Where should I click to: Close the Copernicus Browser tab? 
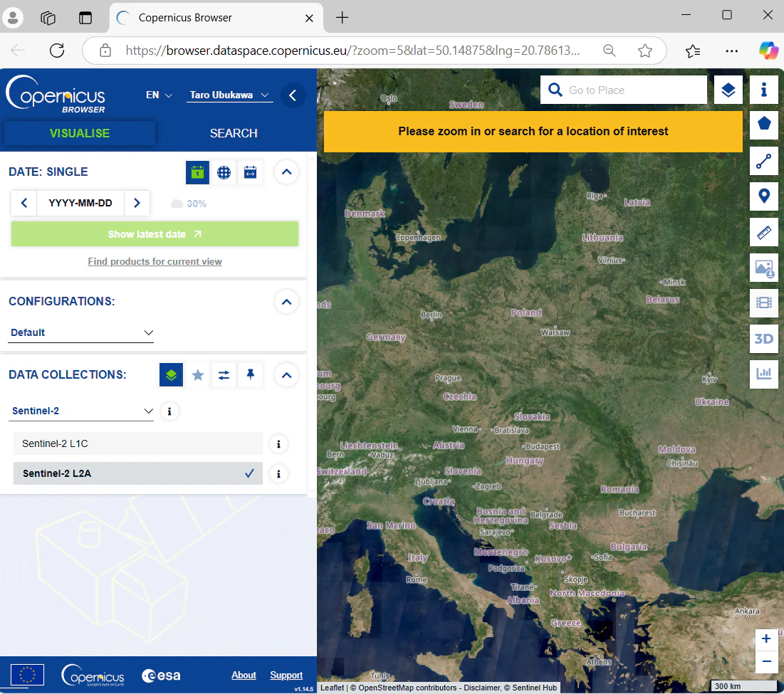click(x=309, y=18)
